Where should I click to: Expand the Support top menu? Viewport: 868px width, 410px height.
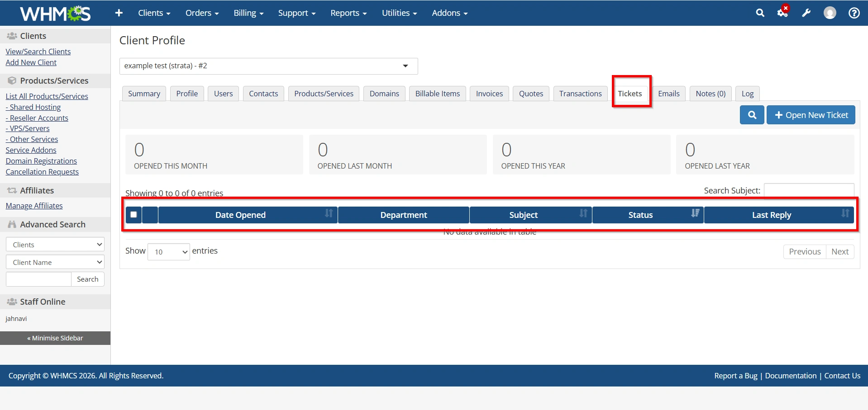[x=297, y=13]
